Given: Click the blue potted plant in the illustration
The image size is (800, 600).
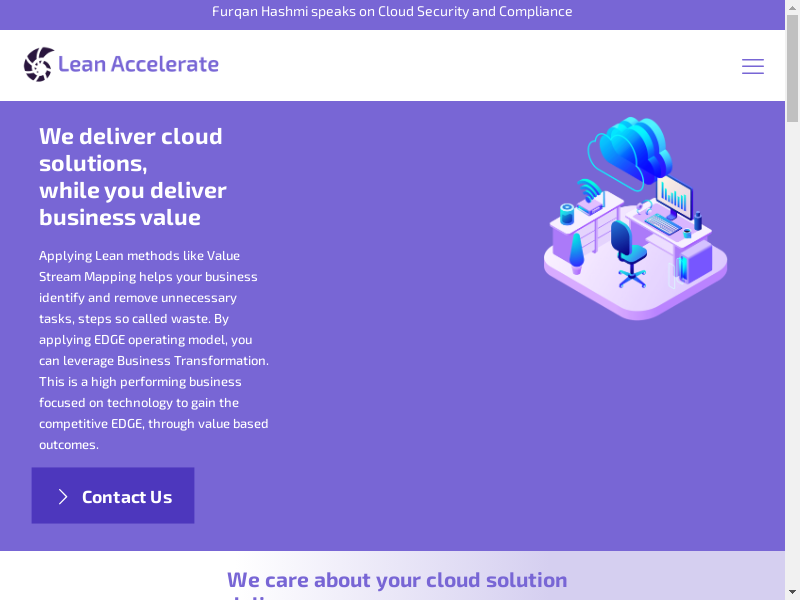Looking at the screenshot, I should point(577,254).
